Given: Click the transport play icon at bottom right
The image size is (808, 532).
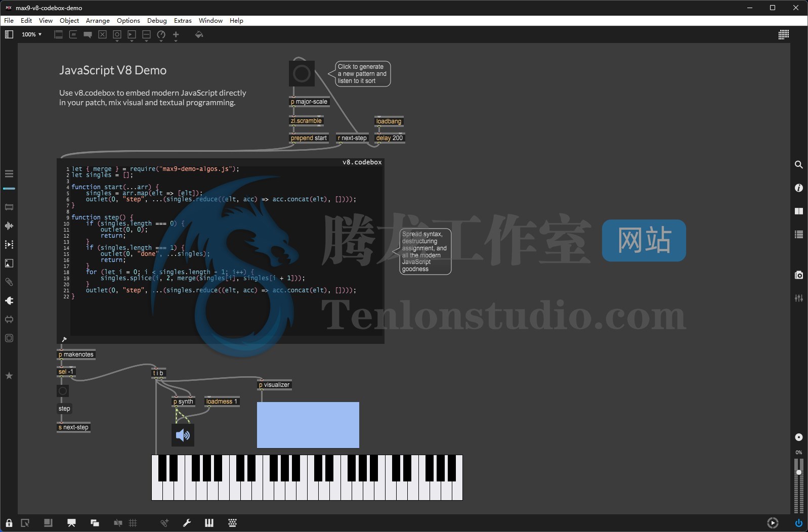Looking at the screenshot, I should 773,523.
